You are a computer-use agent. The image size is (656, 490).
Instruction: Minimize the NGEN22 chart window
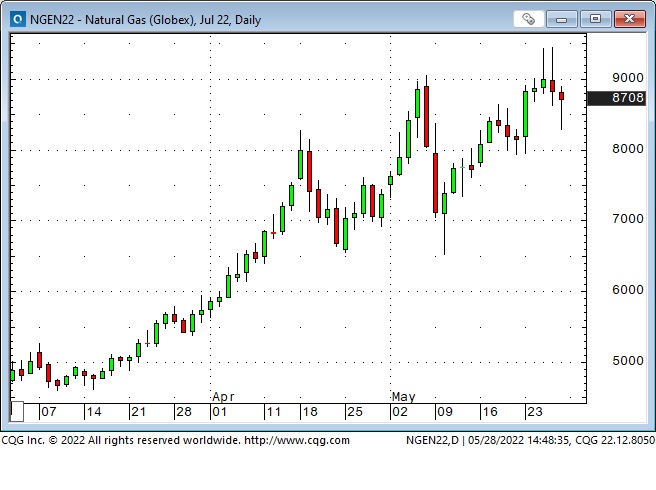[561, 19]
